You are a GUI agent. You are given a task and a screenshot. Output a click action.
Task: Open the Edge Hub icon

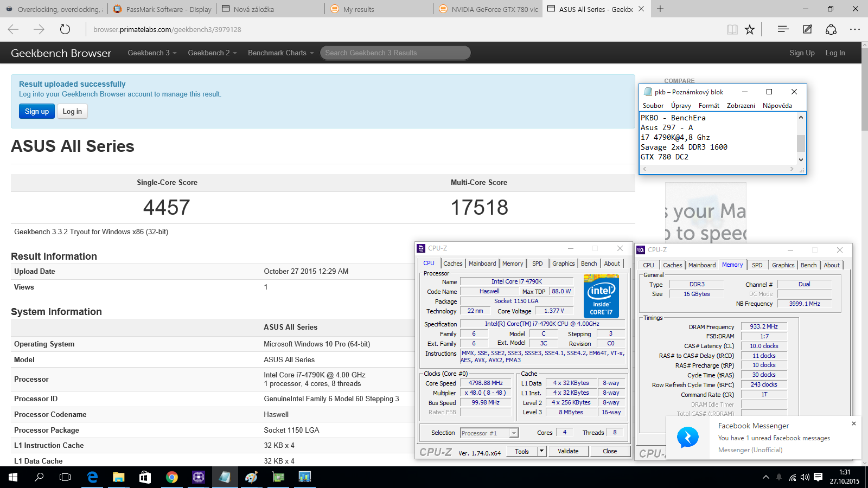(783, 29)
